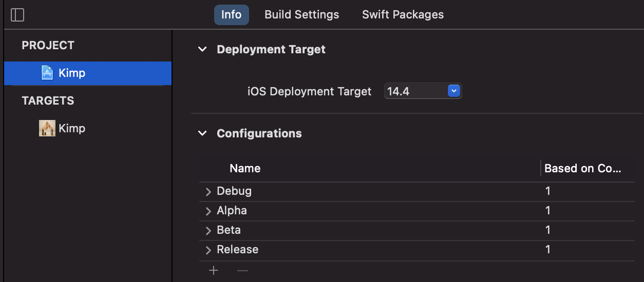The height and width of the screenshot is (282, 644).
Task: Open the iOS Deployment Target dropdown
Action: (x=453, y=91)
